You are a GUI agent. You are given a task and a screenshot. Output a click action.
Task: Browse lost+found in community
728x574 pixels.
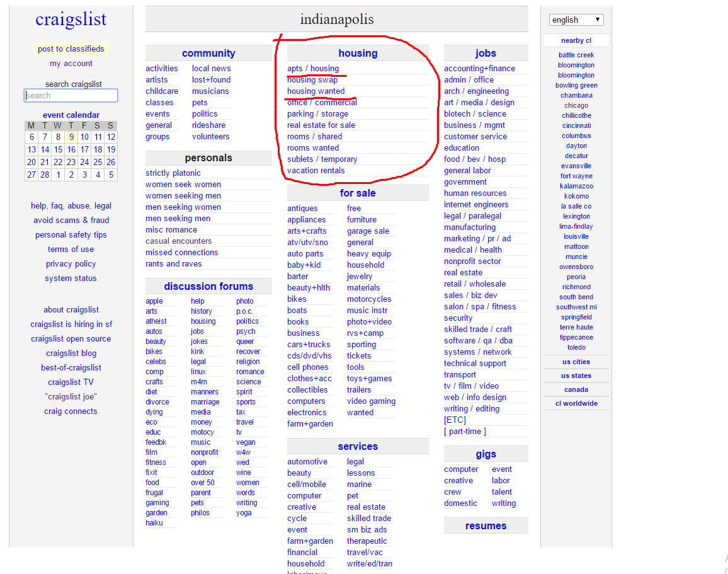pyautogui.click(x=211, y=80)
